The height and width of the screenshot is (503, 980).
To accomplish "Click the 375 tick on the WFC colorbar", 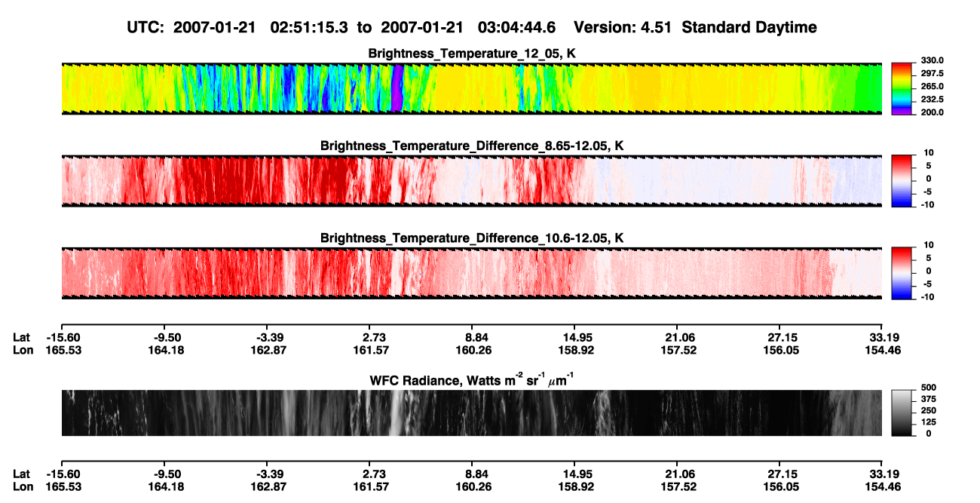I will click(x=928, y=399).
